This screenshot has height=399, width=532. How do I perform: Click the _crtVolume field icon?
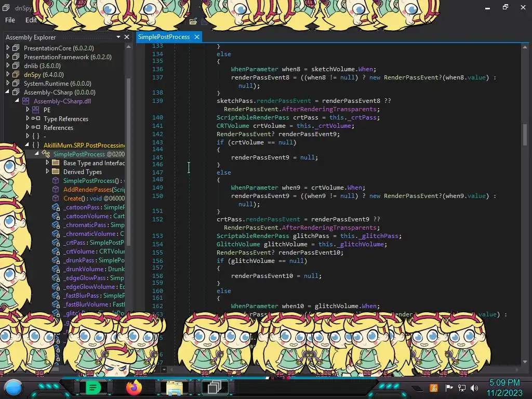pos(56,251)
